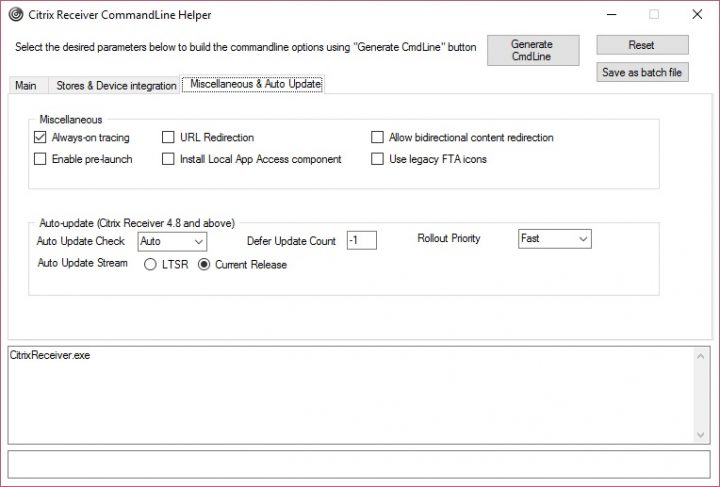Viewport: 720px width, 487px height.
Task: Switch to the Main tab
Action: point(26,86)
